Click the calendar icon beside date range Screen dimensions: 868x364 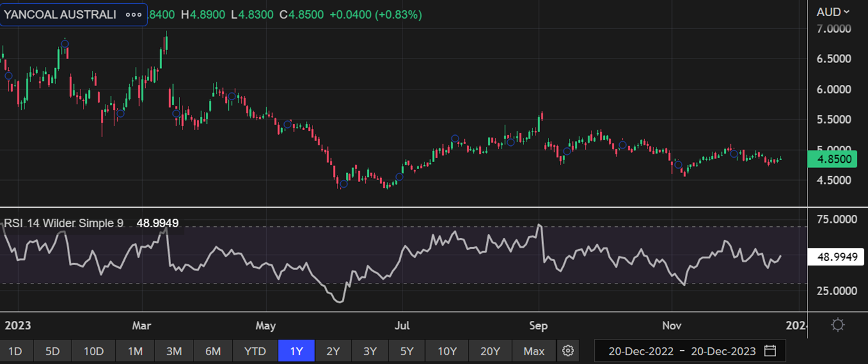coord(770,351)
